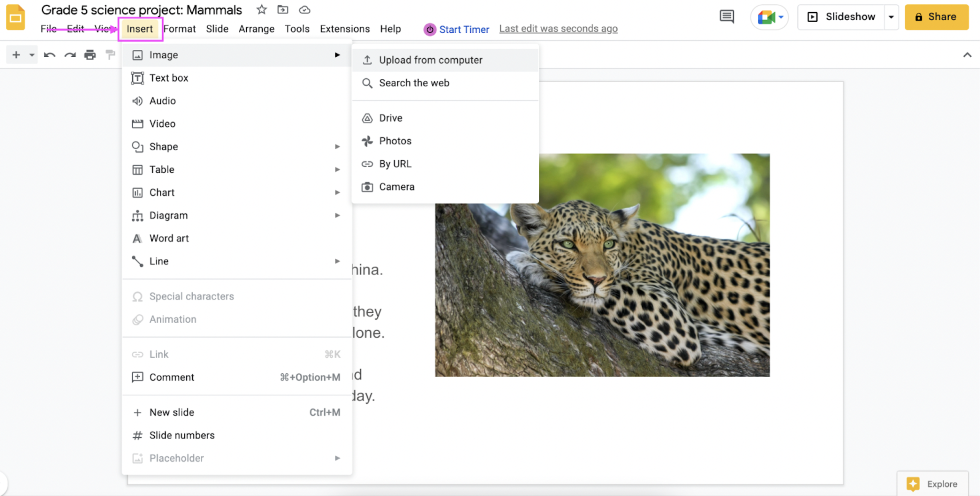Open the move to folder icon

pos(283,10)
